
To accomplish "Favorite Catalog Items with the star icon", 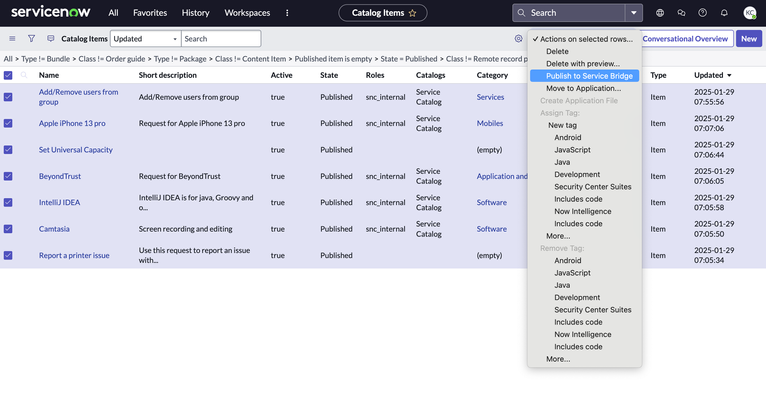I will (412, 13).
